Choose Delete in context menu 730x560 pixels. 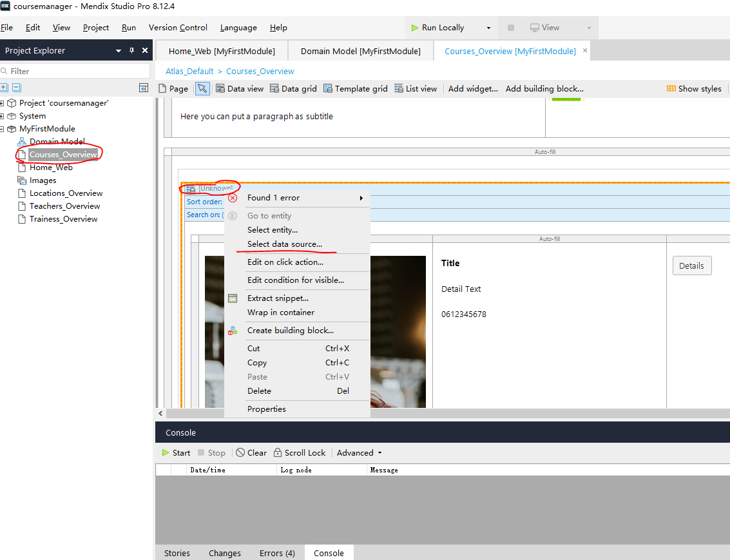[x=297, y=391]
